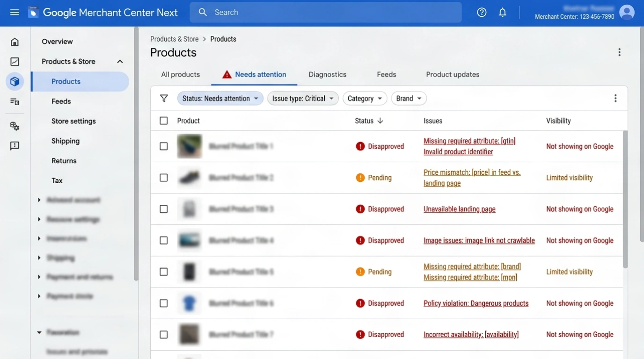This screenshot has width=644, height=359.
Task: Open the Category filter dropdown
Action: 365,98
